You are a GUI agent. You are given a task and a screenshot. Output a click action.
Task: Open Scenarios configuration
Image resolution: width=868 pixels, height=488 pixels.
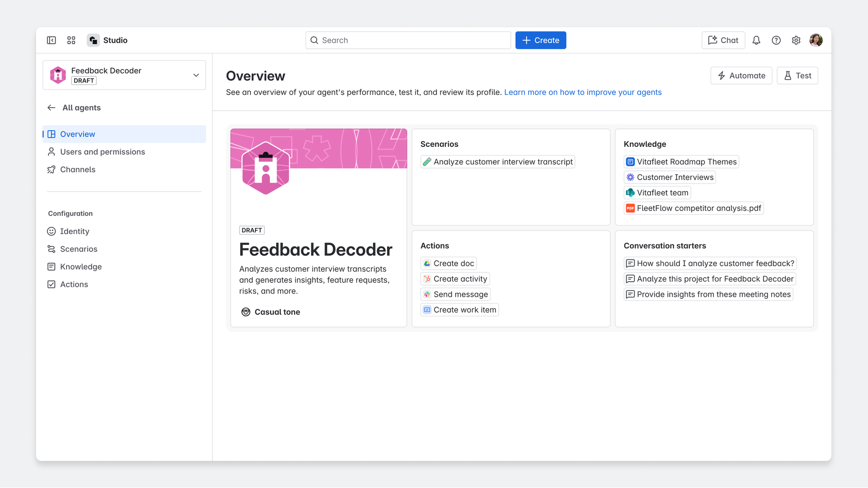point(124,249)
